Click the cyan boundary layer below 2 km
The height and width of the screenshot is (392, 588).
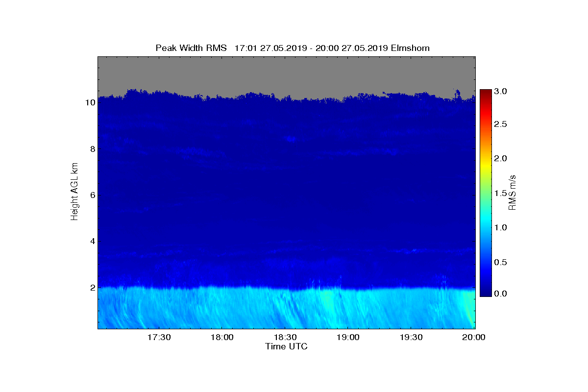[x=287, y=309]
